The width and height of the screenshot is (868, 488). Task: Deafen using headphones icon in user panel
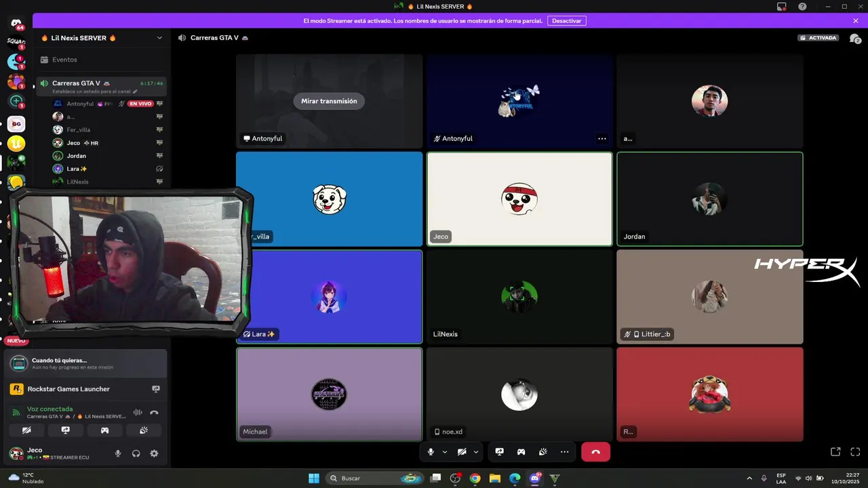[x=136, y=453]
